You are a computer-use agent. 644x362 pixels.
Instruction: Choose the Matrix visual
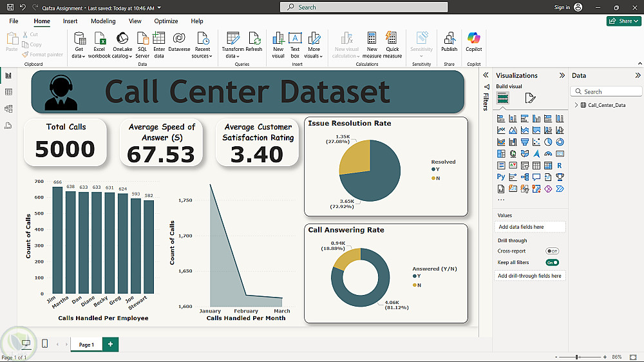pos(548,166)
